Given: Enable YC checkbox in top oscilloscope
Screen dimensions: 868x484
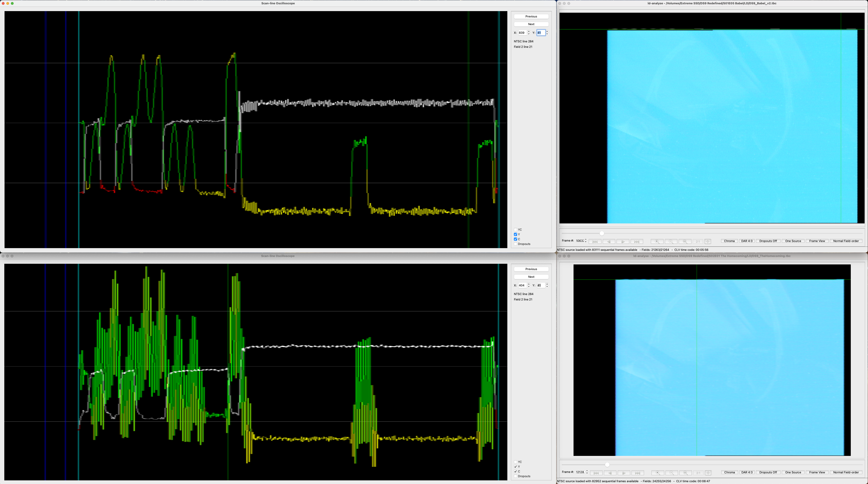Looking at the screenshot, I should click(515, 230).
